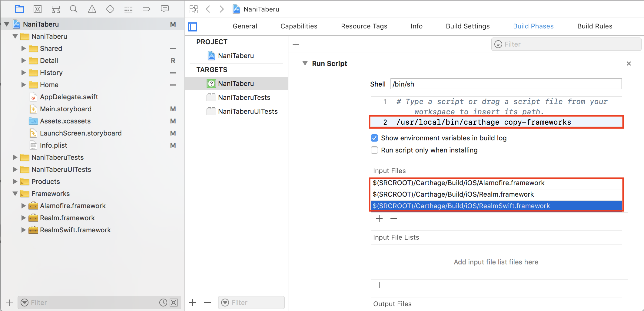This screenshot has height=311, width=644.
Task: Enable Run script only when installing
Action: pos(374,150)
